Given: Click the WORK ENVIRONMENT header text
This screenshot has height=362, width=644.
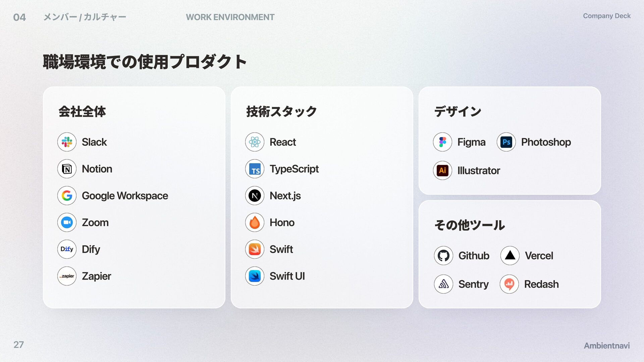Looking at the screenshot, I should coord(230,17).
